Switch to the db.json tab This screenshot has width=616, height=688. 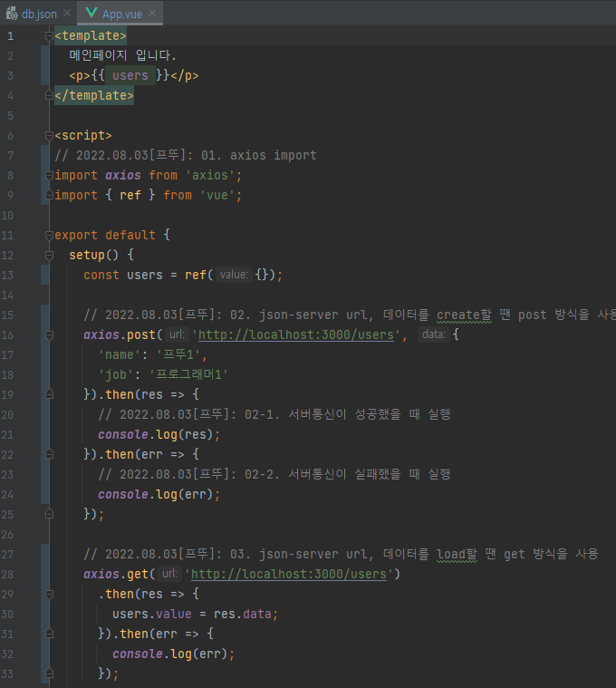tap(39, 14)
